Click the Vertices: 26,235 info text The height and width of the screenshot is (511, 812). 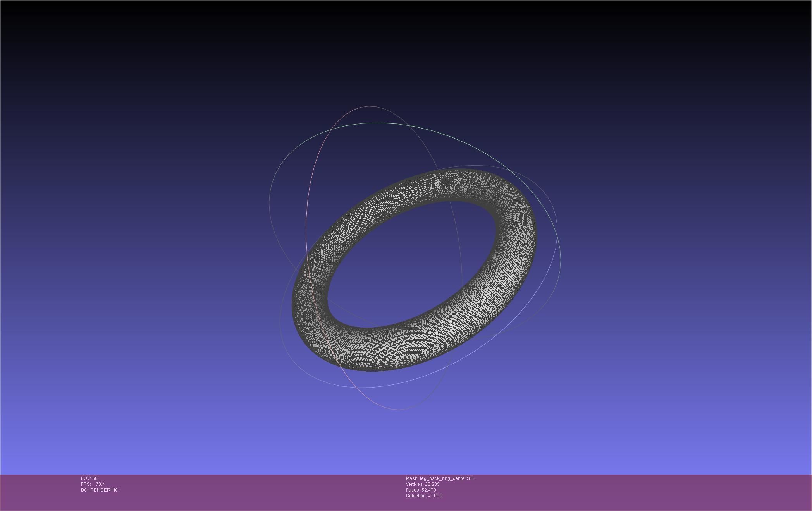tap(423, 484)
